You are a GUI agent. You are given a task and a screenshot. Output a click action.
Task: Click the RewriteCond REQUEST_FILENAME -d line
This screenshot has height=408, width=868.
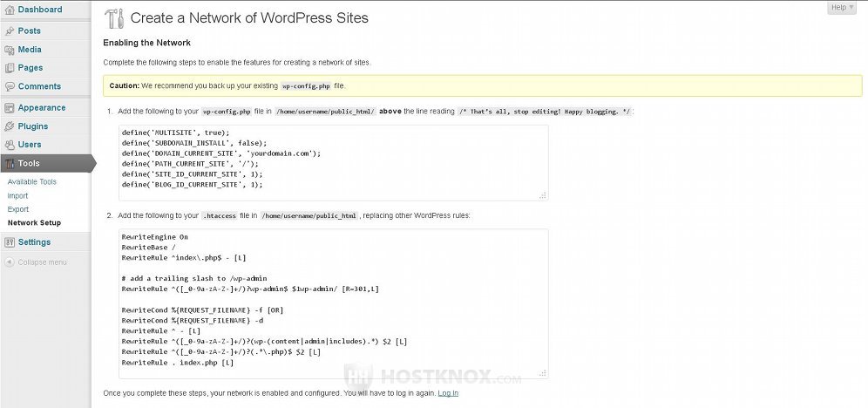192,321
